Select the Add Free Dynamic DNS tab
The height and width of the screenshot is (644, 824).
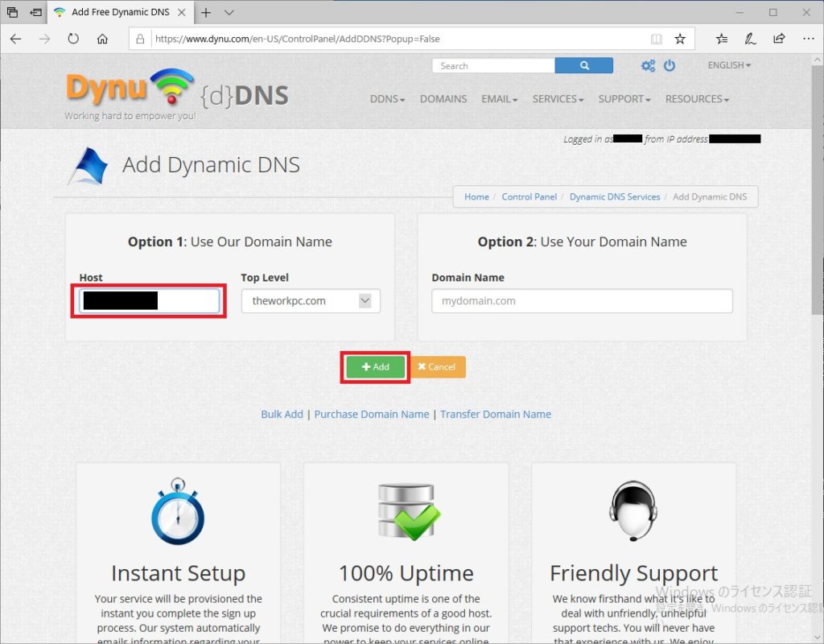[120, 12]
